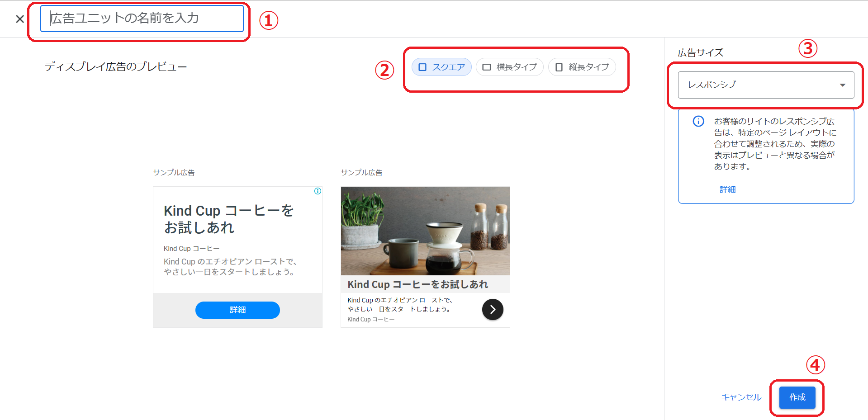This screenshot has height=420, width=868.
Task: Click the ad unit name input field
Action: (142, 19)
